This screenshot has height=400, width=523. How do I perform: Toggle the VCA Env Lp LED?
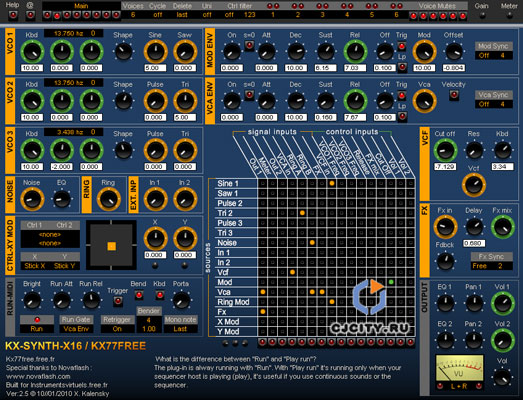pos(402,117)
